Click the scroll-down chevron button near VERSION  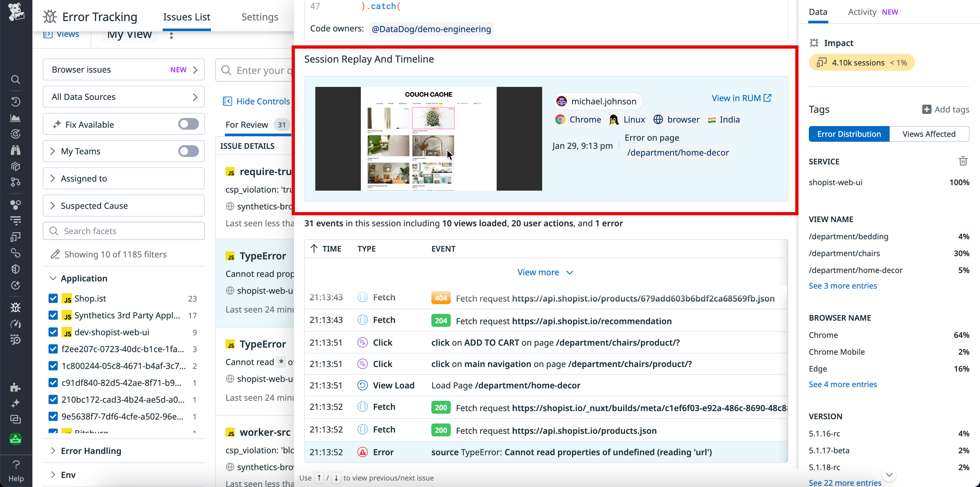coord(889,475)
